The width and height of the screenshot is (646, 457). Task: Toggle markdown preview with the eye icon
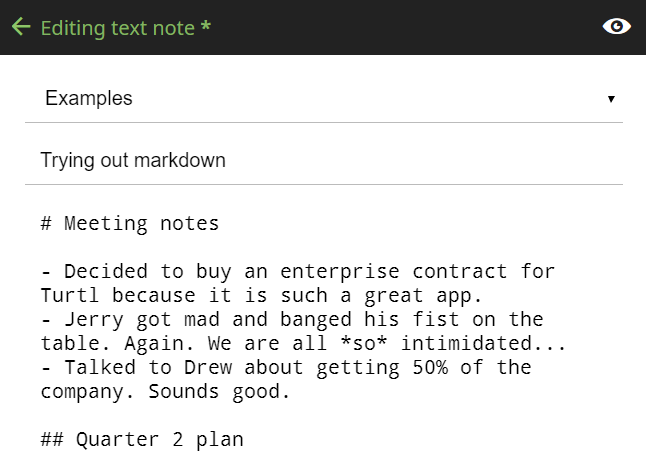pyautogui.click(x=617, y=27)
